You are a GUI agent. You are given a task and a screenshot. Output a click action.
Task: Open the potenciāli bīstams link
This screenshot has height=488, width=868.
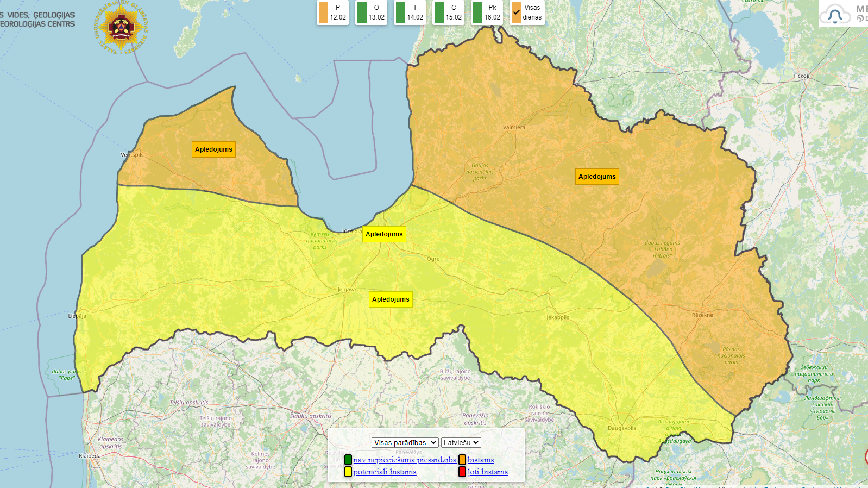(385, 472)
